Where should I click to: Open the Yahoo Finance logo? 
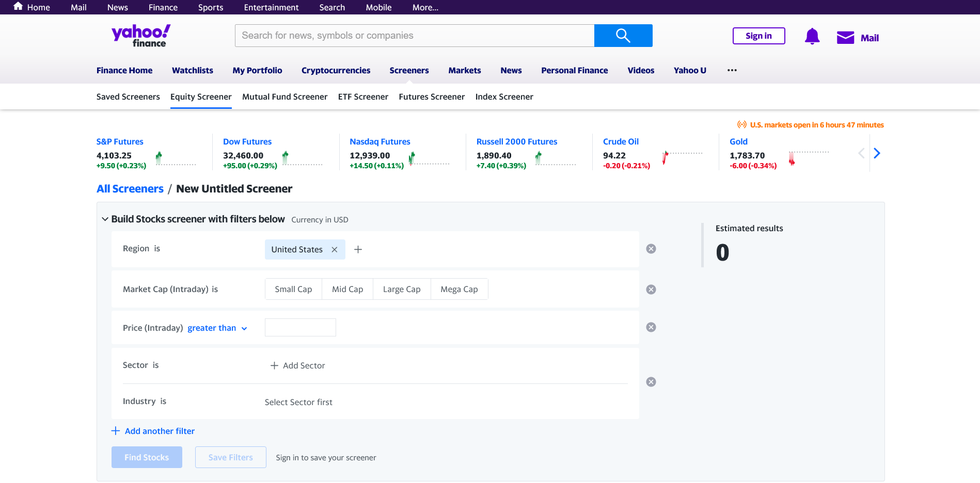(141, 36)
